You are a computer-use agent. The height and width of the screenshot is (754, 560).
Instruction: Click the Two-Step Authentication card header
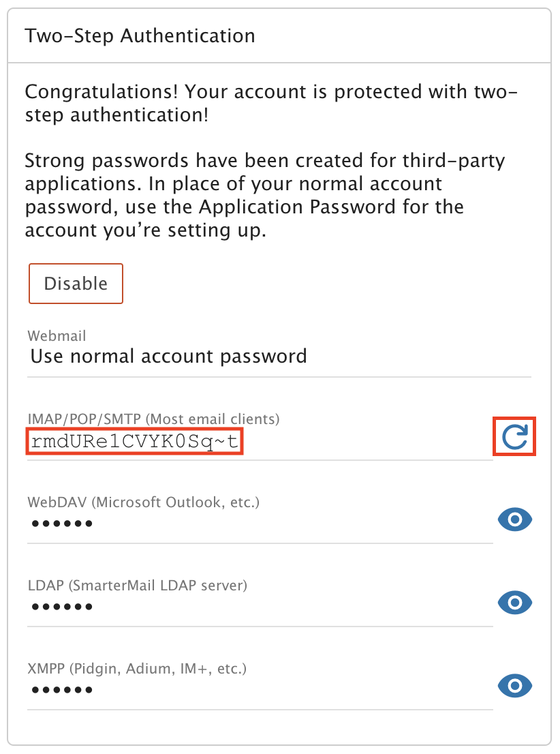point(279,35)
